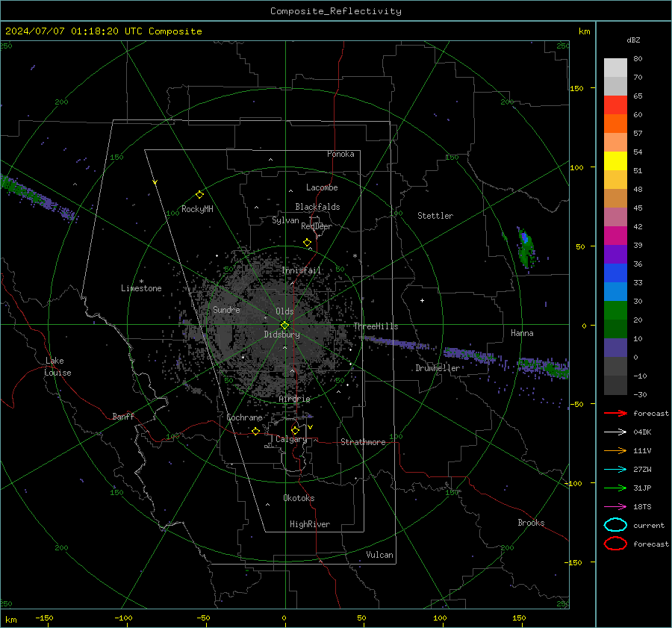Screen dimensions: 672x628
Task: Click the yellow diamond marker beside RockyMH
Action: coord(199,195)
